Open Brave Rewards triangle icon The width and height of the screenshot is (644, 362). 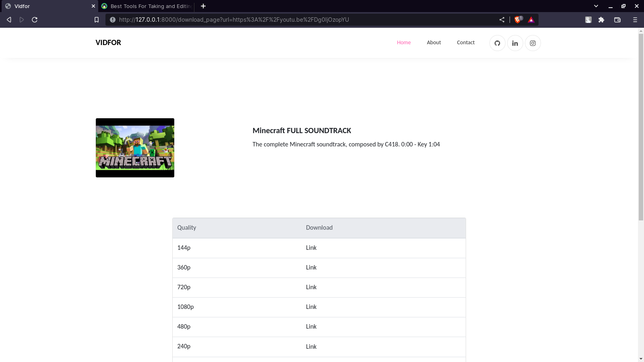pyautogui.click(x=531, y=19)
